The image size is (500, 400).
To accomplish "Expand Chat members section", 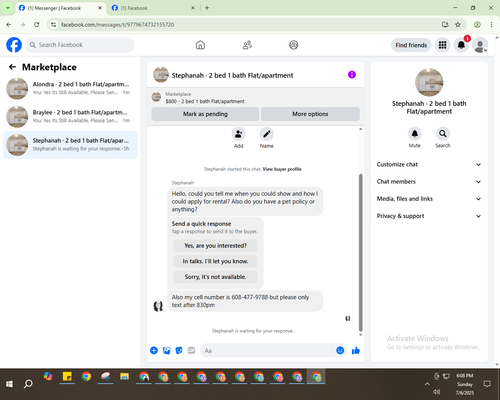I will (x=429, y=182).
